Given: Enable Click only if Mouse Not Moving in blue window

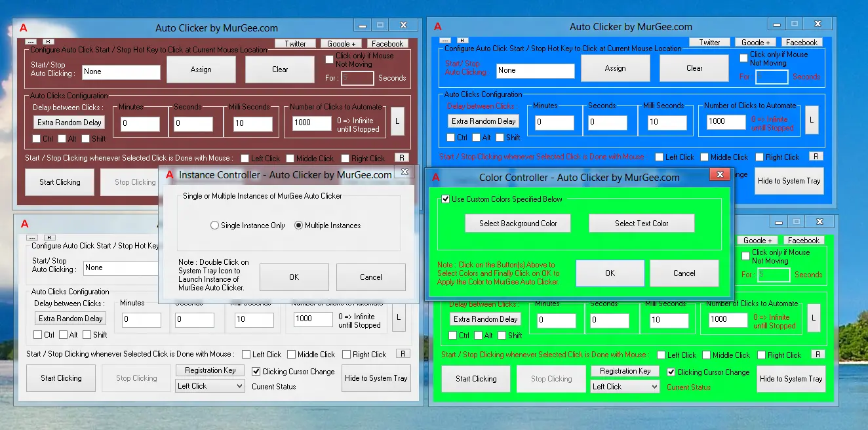Looking at the screenshot, I should coord(744,58).
